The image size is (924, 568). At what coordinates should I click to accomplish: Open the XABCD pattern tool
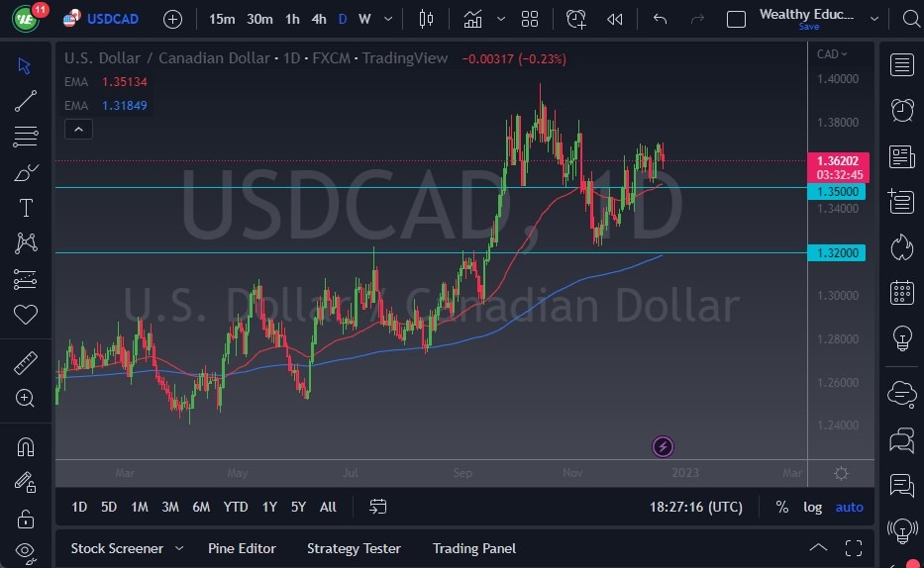[26, 243]
